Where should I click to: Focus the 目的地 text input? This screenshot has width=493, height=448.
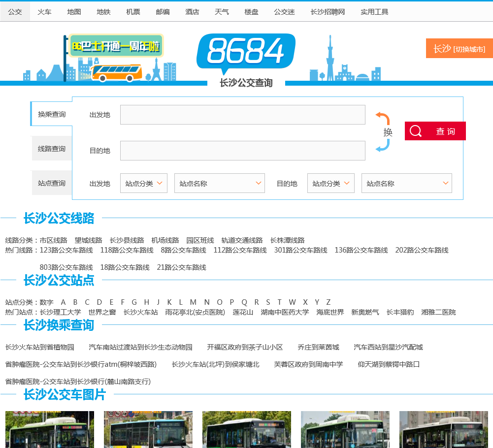click(243, 151)
